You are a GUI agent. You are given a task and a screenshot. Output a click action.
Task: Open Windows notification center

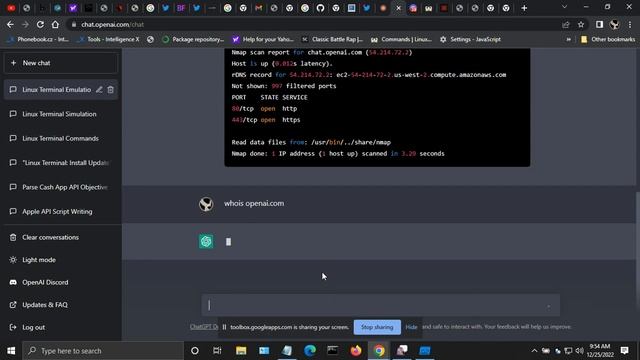[x=624, y=351]
